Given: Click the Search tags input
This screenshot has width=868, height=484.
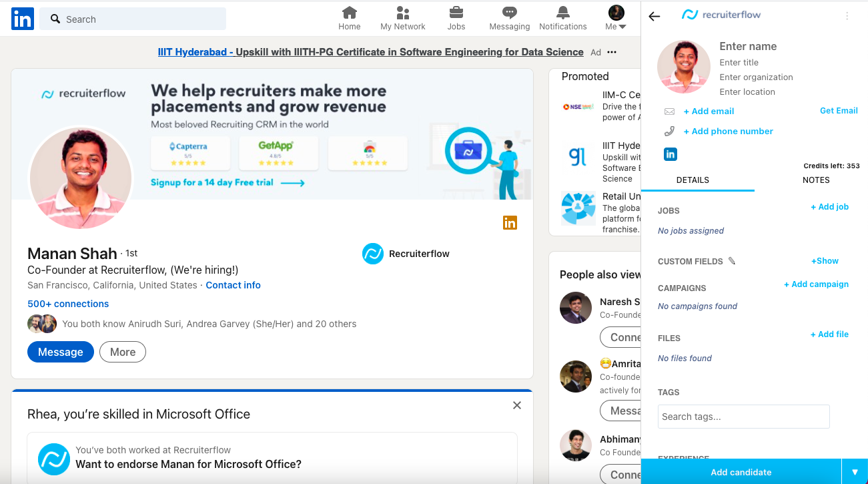Looking at the screenshot, I should (x=743, y=417).
